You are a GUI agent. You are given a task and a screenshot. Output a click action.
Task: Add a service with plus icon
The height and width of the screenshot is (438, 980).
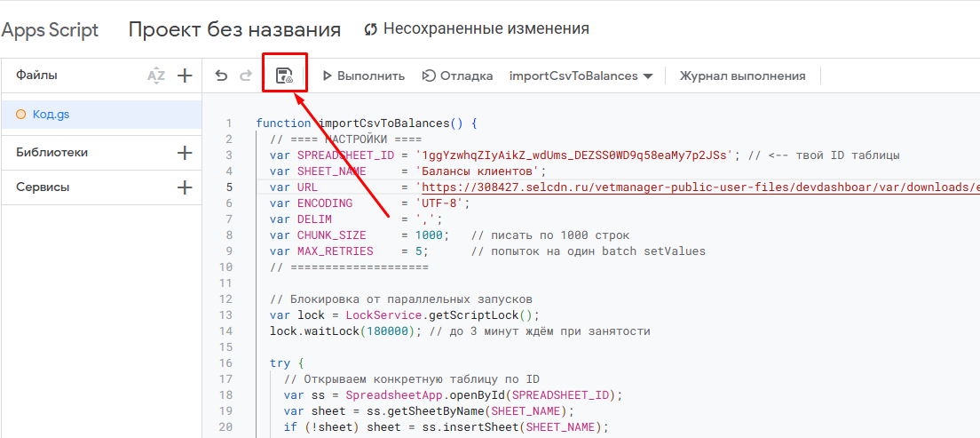(185, 187)
